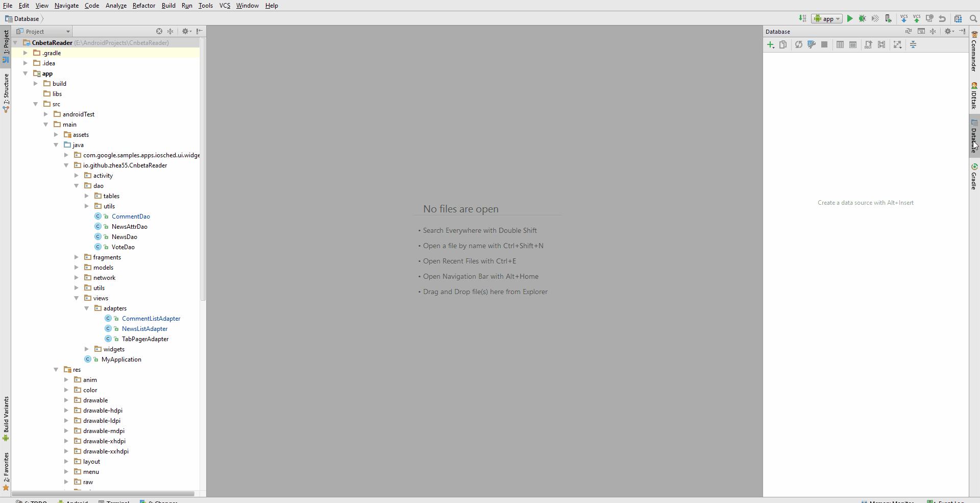Add a new data source with the plus icon

click(771, 45)
